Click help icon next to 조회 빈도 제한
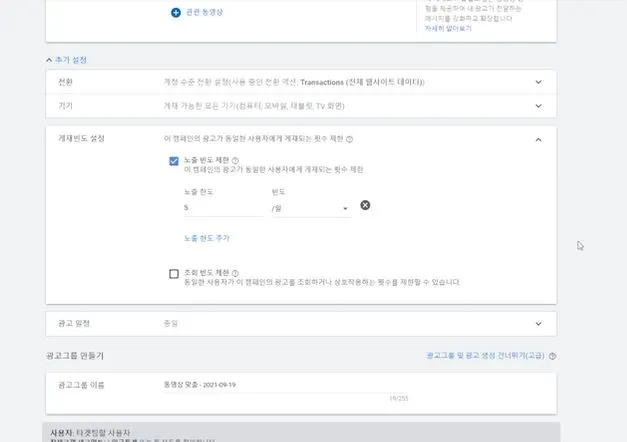The height and width of the screenshot is (442, 627). (235, 273)
